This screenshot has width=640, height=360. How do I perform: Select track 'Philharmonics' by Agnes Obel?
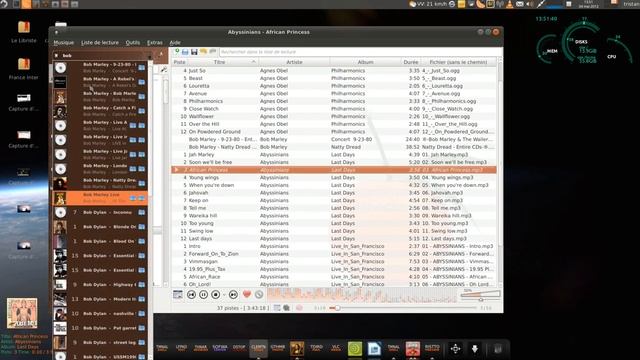(x=334, y=101)
